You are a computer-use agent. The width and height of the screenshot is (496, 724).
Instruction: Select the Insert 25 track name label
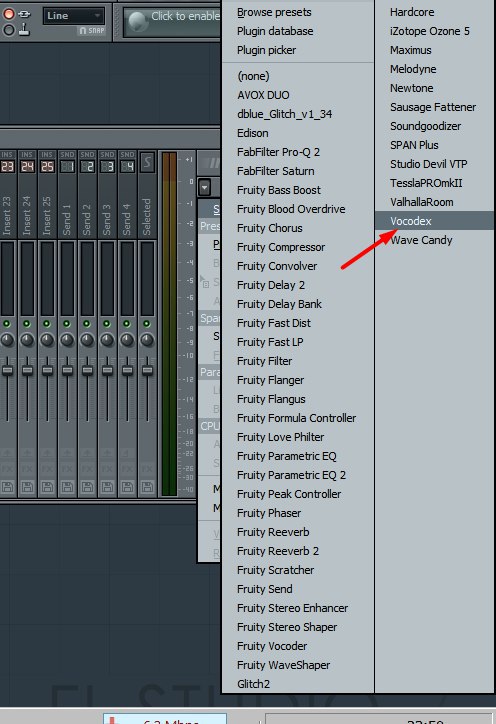[47, 216]
